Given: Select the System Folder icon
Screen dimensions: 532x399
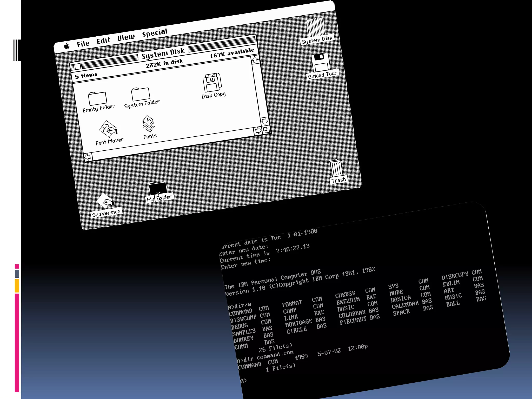Looking at the screenshot, I should (141, 94).
